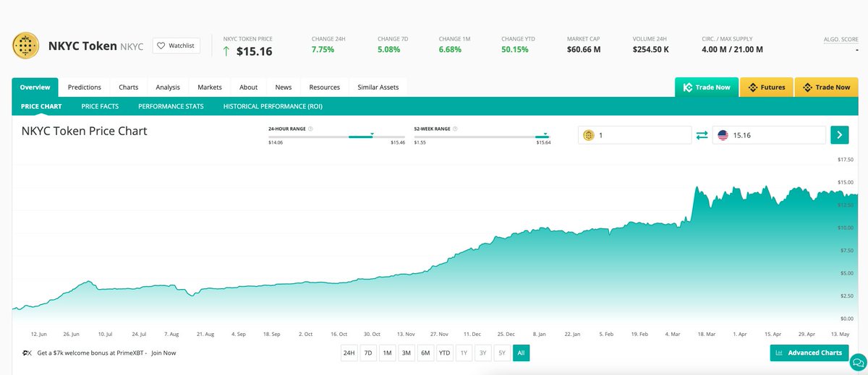Select the PERFORMANCE STATS sub-tab

(171, 106)
